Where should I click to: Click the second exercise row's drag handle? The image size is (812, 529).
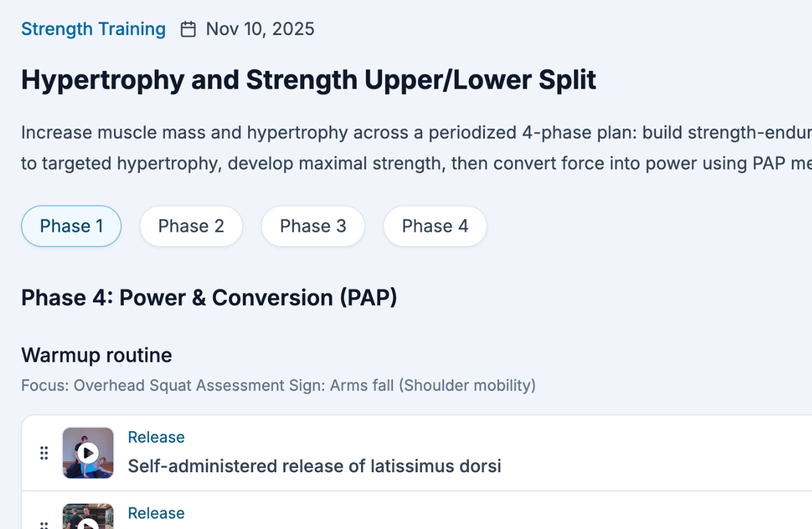pyautogui.click(x=44, y=524)
